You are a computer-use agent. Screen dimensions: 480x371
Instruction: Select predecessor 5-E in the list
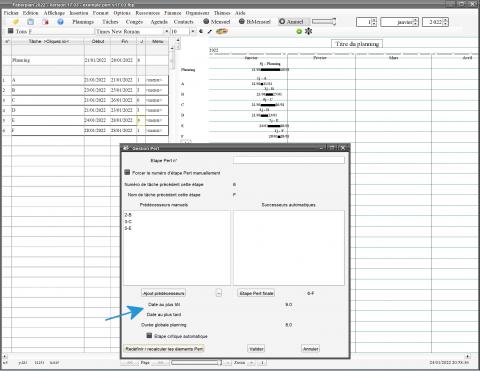pyautogui.click(x=128, y=228)
